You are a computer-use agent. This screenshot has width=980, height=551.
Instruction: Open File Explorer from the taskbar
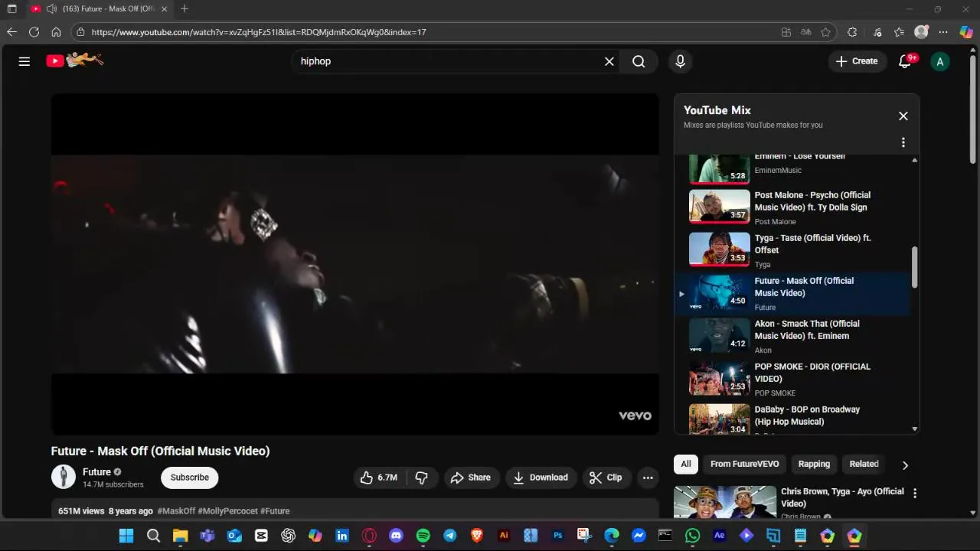[x=180, y=536]
